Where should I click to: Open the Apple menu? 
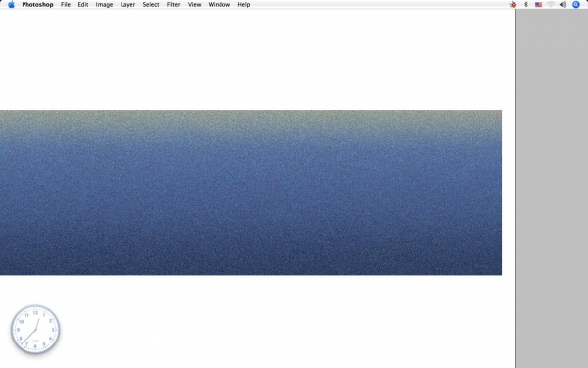coord(11,5)
